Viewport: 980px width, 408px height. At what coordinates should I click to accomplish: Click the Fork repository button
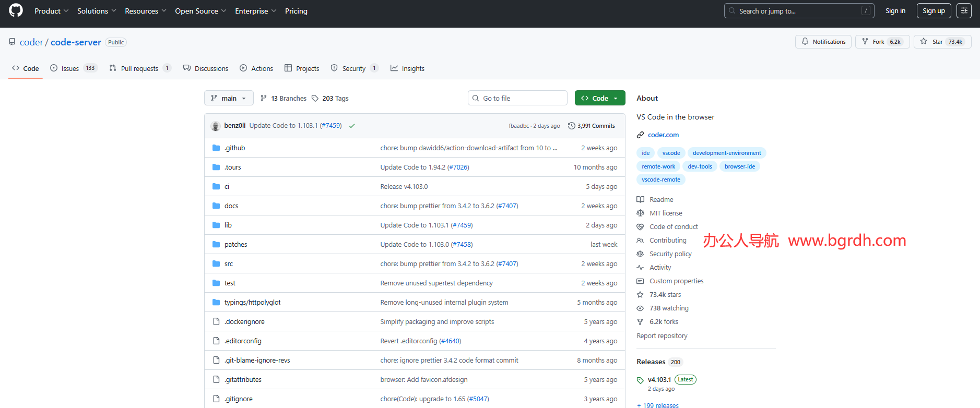pyautogui.click(x=882, y=42)
